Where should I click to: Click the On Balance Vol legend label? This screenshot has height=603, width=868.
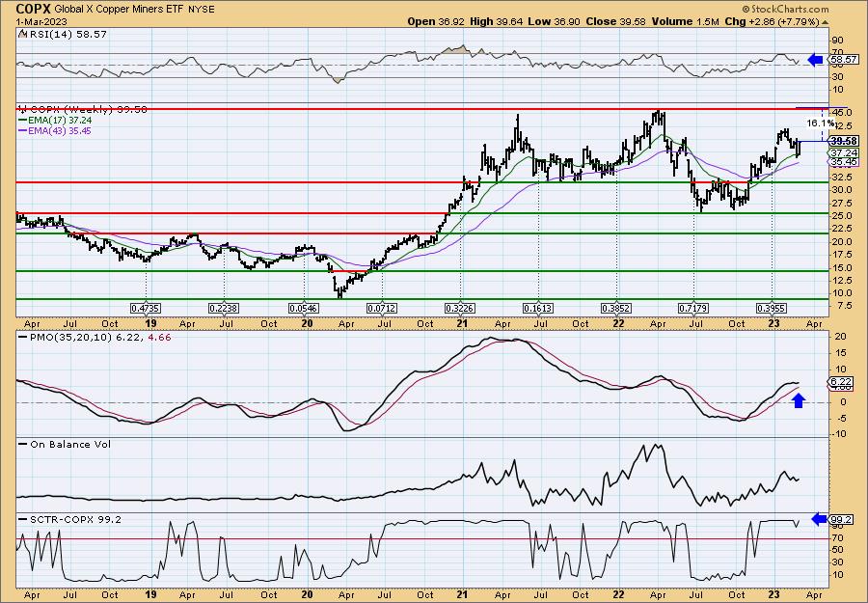tap(69, 444)
